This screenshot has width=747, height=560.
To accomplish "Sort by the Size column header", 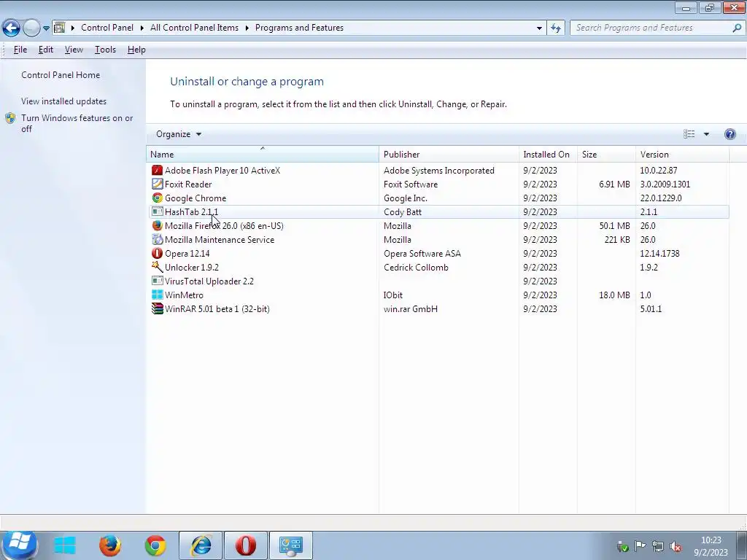I will point(606,155).
